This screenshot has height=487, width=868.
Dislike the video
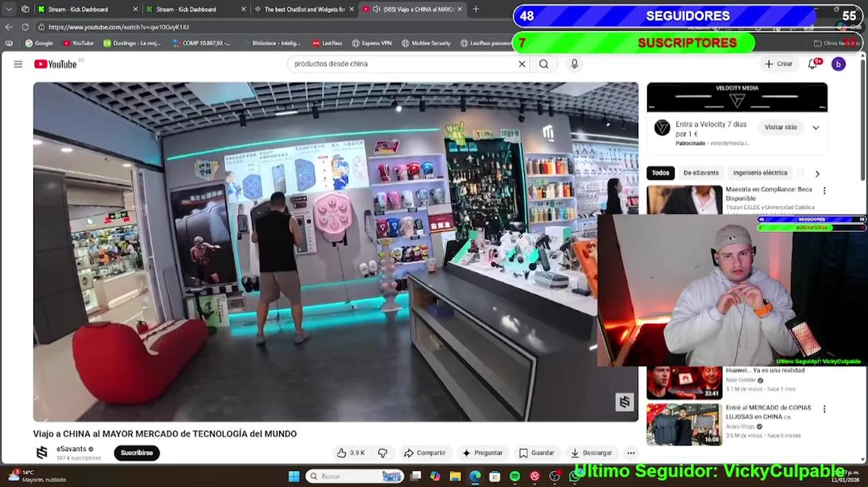pyautogui.click(x=383, y=453)
